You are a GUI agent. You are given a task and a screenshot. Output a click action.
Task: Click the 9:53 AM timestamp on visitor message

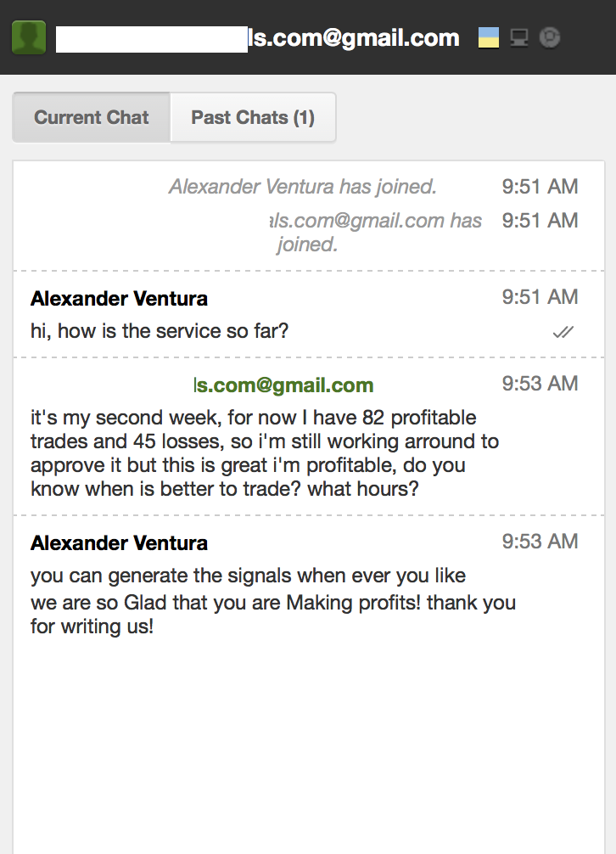pos(540,384)
